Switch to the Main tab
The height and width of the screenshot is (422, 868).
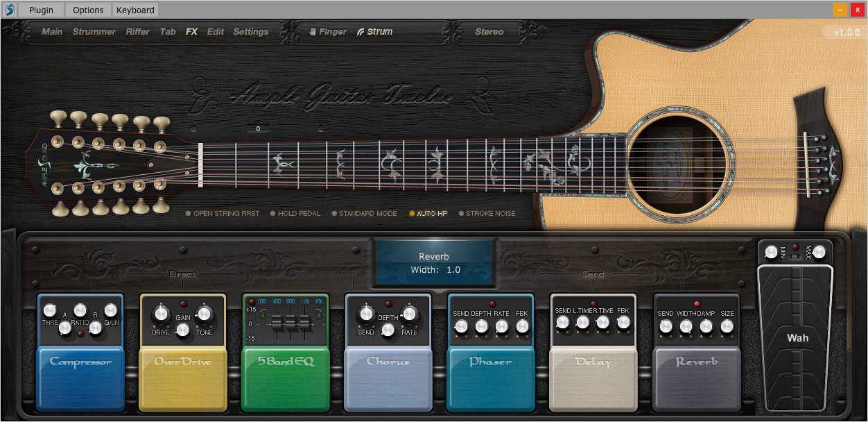click(x=52, y=31)
